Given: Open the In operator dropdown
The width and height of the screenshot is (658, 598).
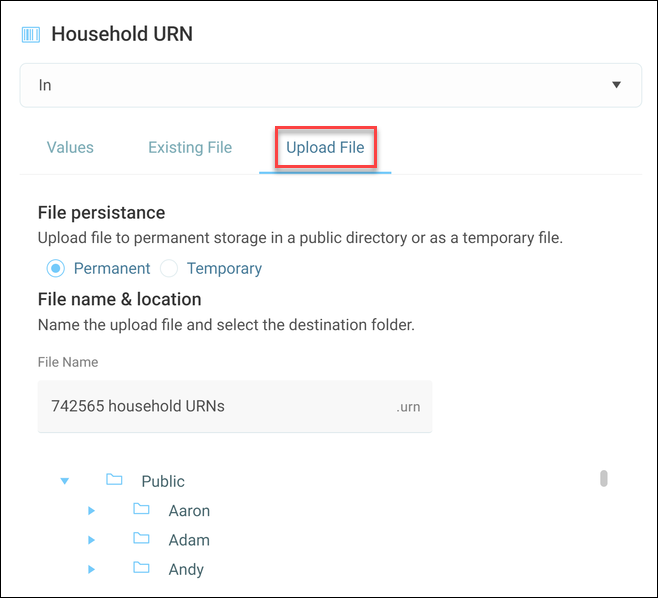Looking at the screenshot, I should [331, 85].
